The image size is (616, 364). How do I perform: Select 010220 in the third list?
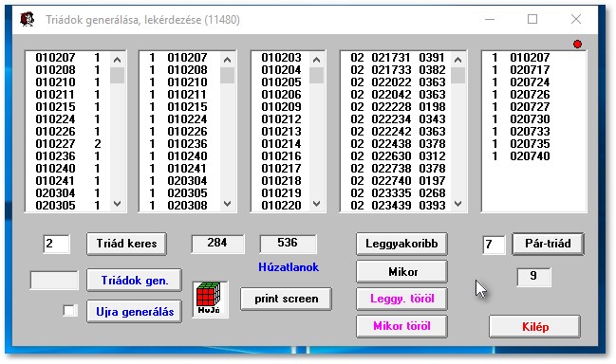coord(281,206)
